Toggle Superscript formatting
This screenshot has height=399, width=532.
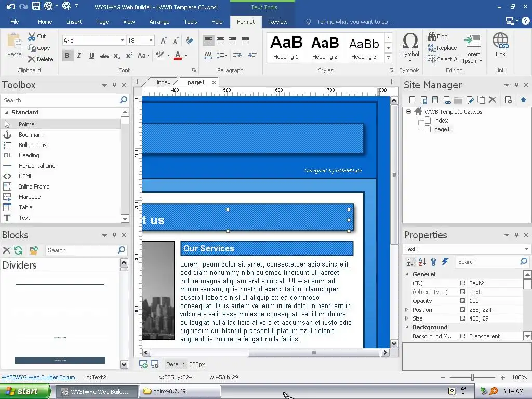(129, 56)
